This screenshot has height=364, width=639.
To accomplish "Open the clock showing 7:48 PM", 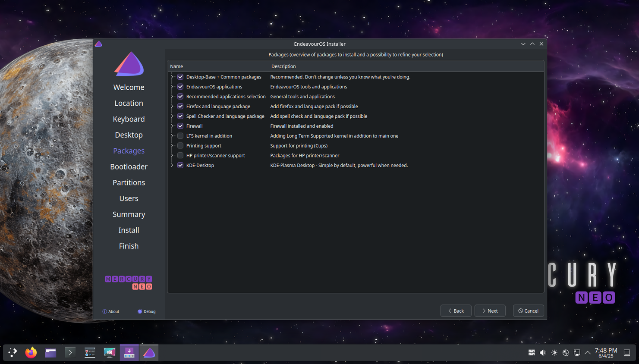I will (x=606, y=353).
